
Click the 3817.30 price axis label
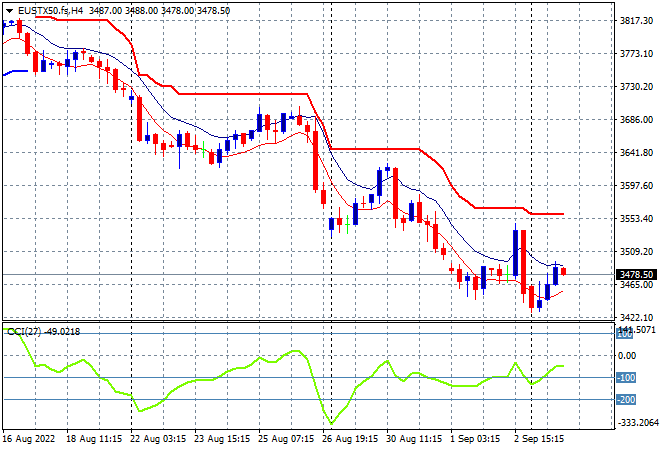coord(636,21)
